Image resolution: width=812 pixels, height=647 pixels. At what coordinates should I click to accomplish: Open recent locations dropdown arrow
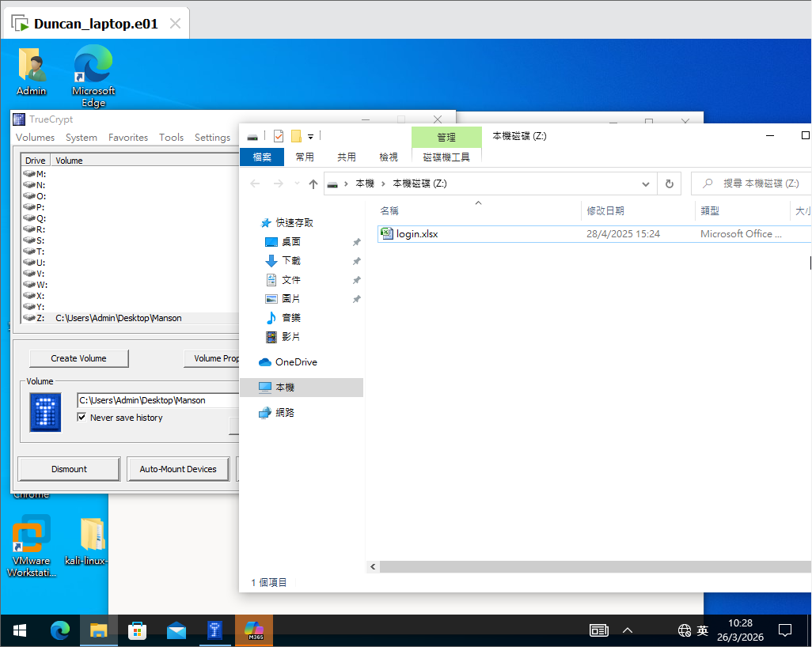coord(297,184)
